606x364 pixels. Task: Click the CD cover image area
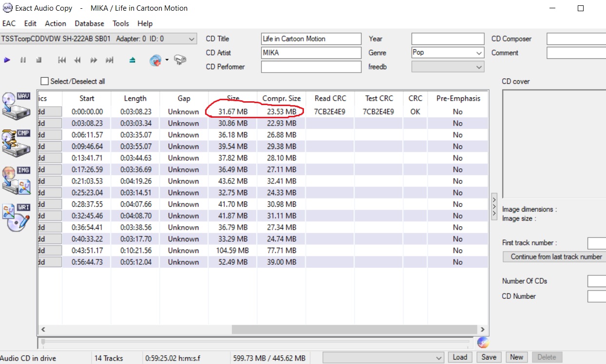pyautogui.click(x=554, y=144)
